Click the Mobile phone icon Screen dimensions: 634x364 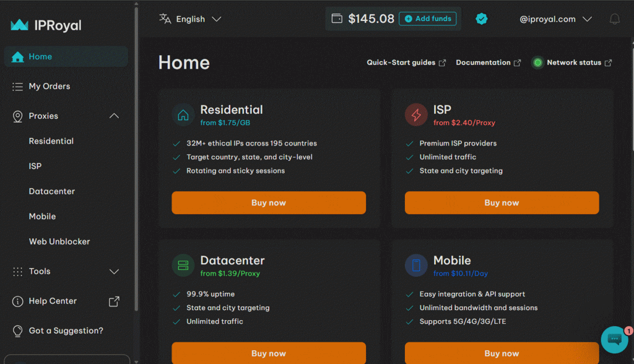pyautogui.click(x=416, y=266)
